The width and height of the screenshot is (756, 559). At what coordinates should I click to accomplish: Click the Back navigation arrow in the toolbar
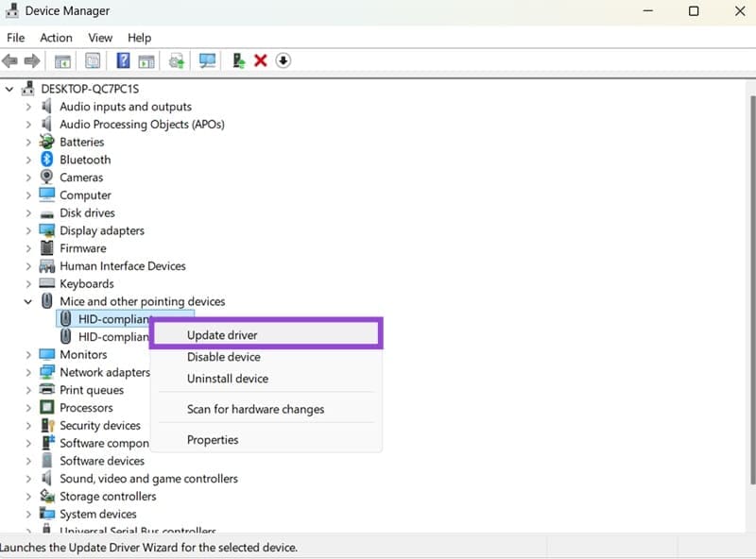9,59
